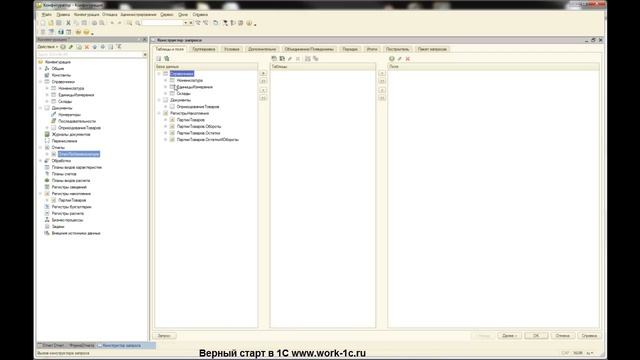Click the double right arrow next to Поля panel
The width and height of the screenshot is (640, 360).
click(x=382, y=81)
